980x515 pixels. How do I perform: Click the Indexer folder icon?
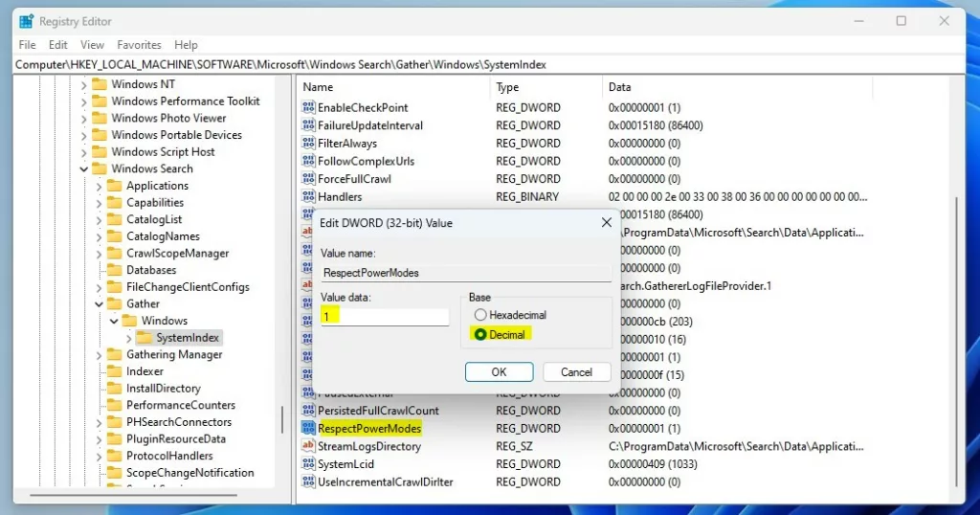(x=115, y=371)
